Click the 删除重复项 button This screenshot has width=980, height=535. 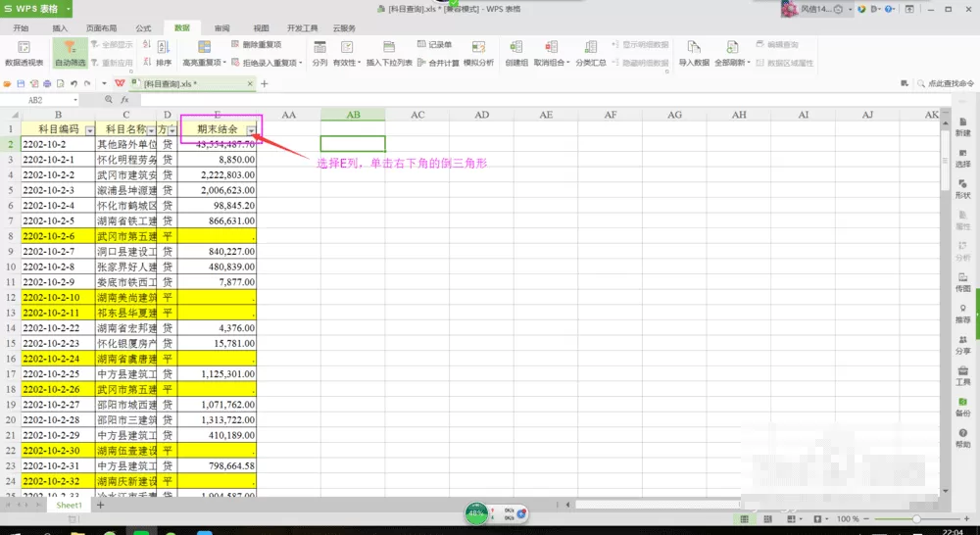256,44
